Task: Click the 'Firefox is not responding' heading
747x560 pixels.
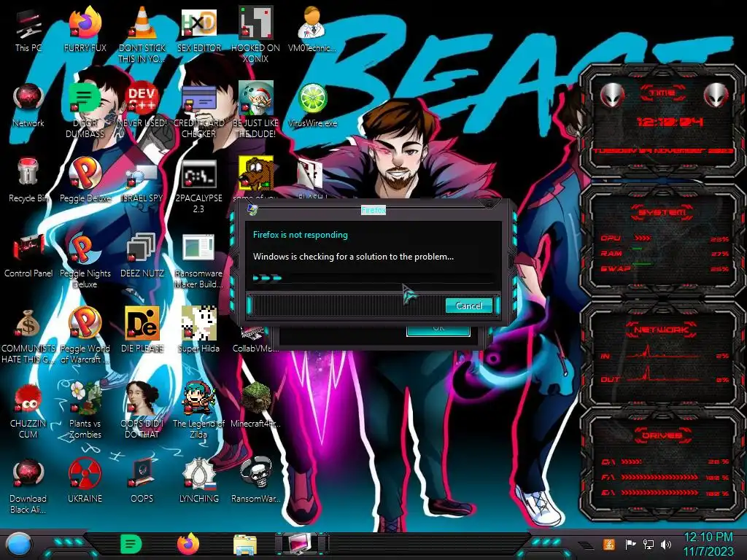Action: coord(300,235)
